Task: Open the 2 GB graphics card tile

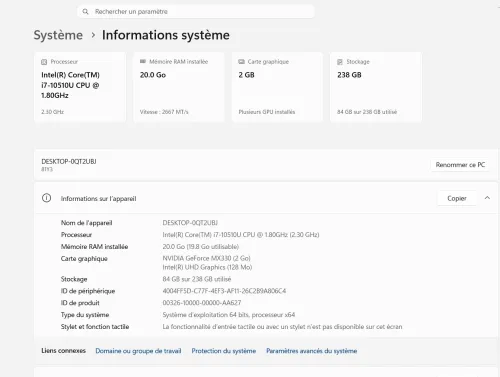Action: [277, 87]
